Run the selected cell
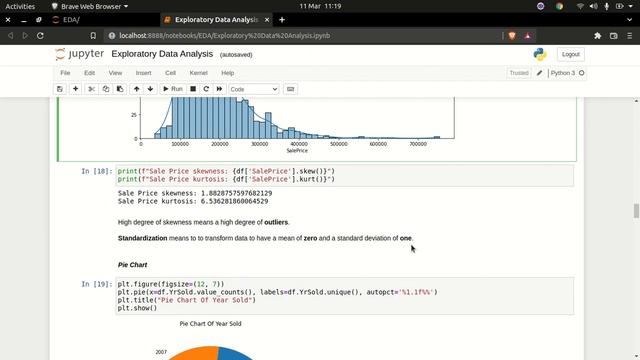This screenshot has width=640, height=360. pos(173,89)
